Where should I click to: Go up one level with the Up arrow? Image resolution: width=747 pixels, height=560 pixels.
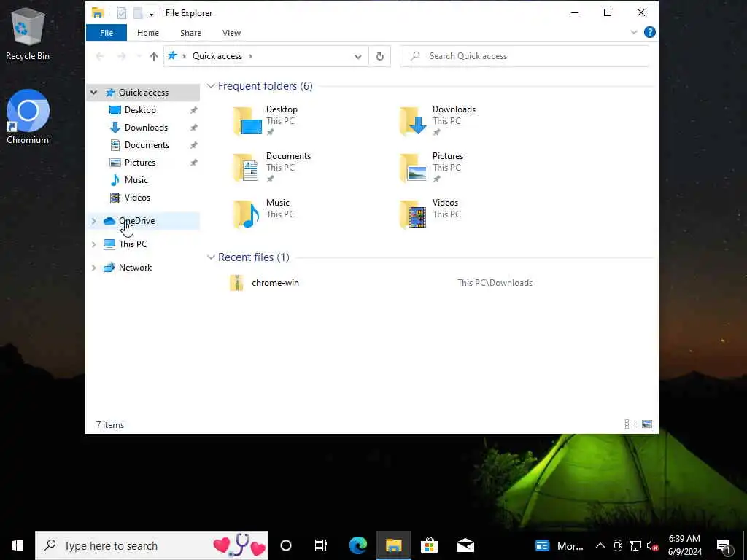coord(153,57)
